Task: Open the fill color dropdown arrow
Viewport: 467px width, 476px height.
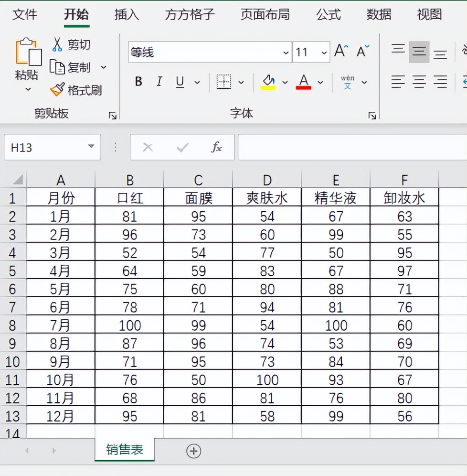Action: point(285,82)
